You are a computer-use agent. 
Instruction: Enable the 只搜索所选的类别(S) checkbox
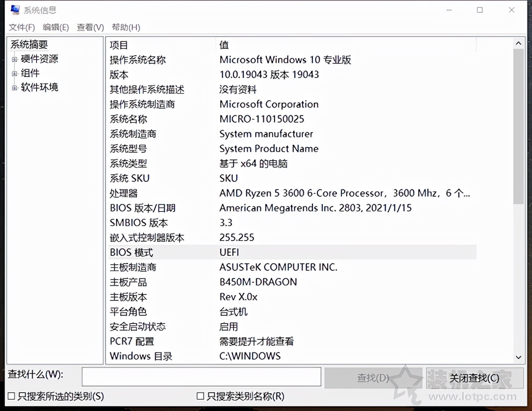(x=10, y=396)
